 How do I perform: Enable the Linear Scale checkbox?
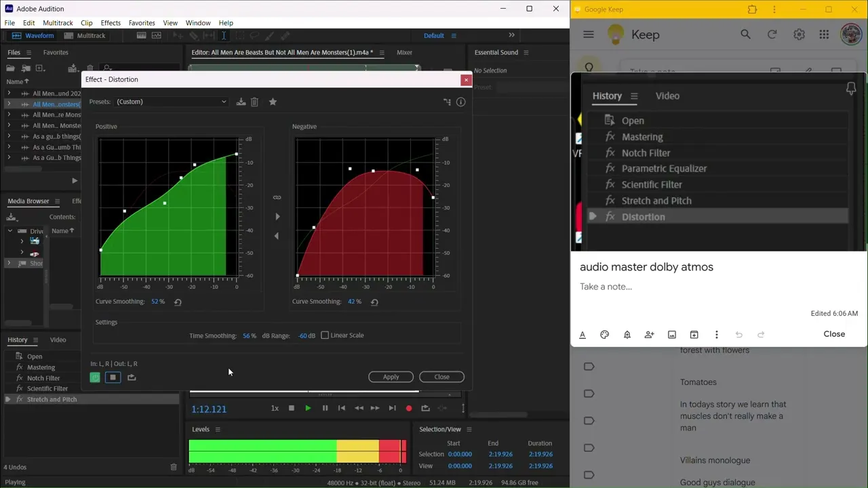325,335
